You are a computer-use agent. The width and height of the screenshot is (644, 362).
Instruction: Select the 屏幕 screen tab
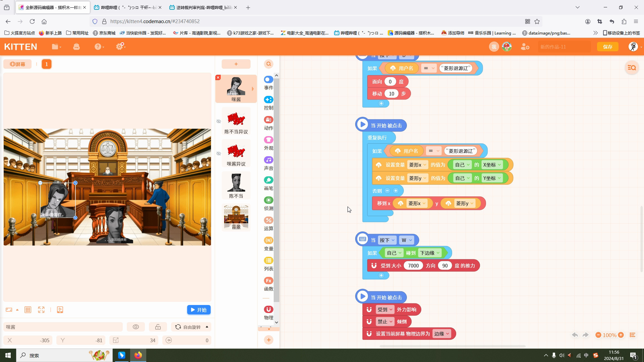point(17,64)
